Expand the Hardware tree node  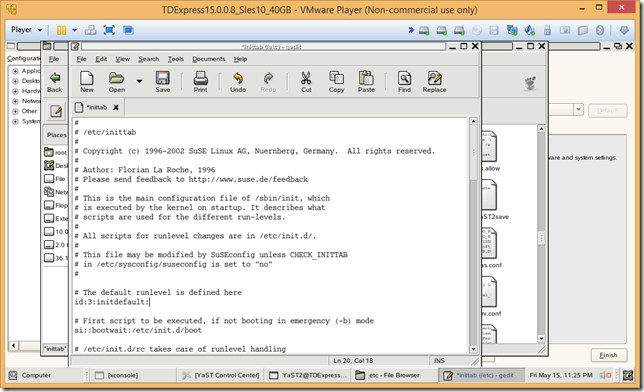click(15, 91)
